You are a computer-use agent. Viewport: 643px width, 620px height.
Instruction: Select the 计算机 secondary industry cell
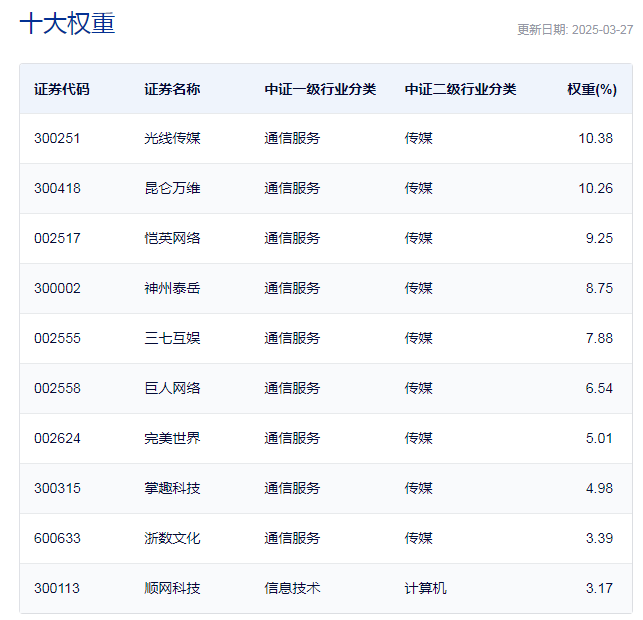(x=425, y=588)
